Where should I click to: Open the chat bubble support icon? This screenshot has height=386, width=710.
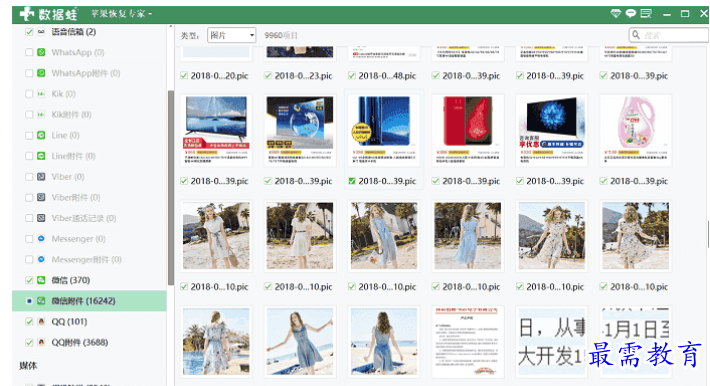pyautogui.click(x=631, y=14)
